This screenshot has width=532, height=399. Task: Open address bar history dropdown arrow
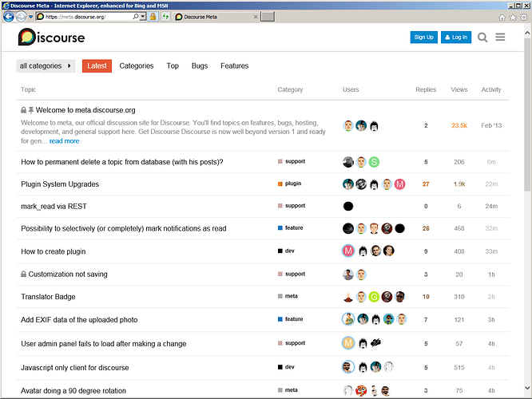click(x=143, y=16)
